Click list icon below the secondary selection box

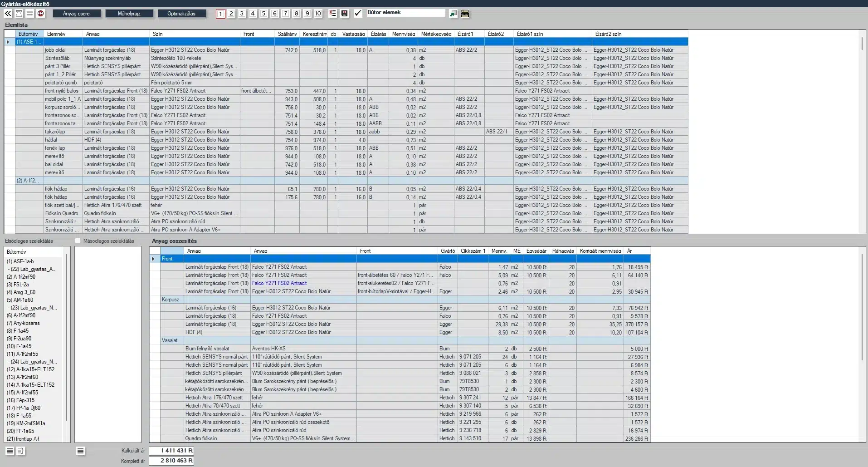point(80,451)
